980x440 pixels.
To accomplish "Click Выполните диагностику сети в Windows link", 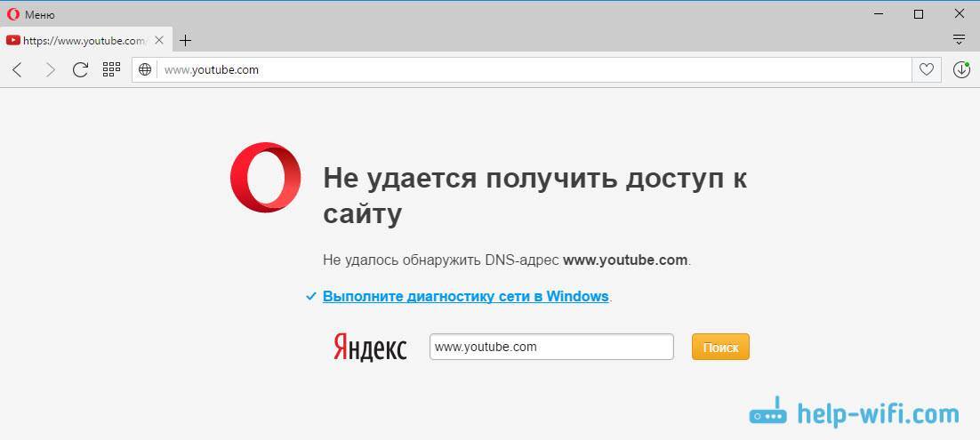I will click(x=466, y=296).
